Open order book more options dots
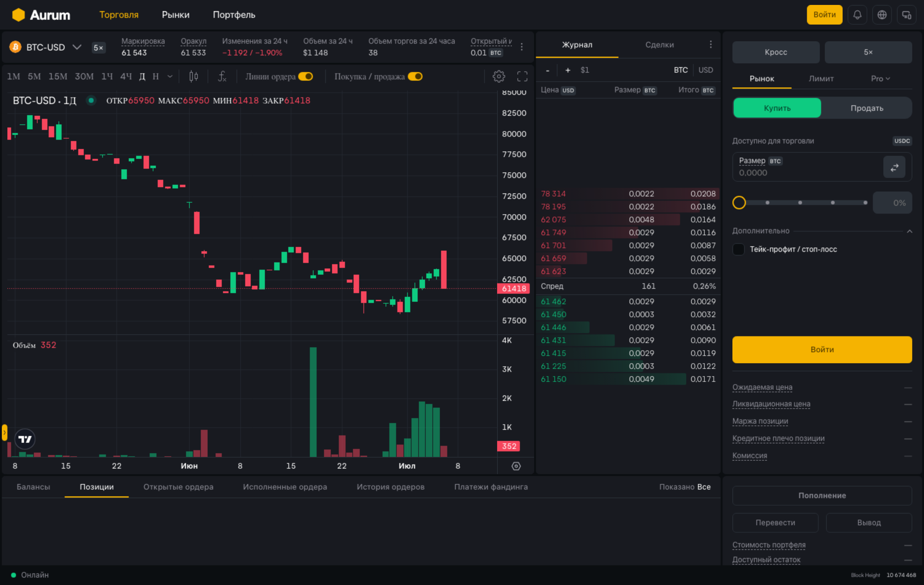 click(x=711, y=45)
